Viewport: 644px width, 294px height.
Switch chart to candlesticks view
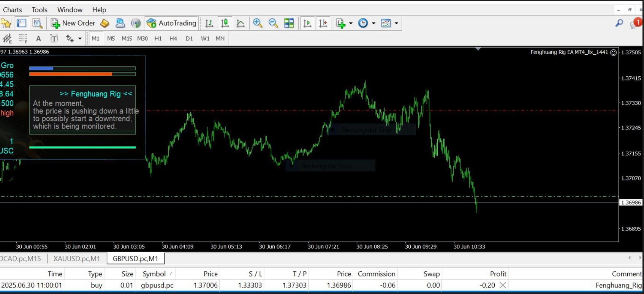pyautogui.click(x=225, y=23)
